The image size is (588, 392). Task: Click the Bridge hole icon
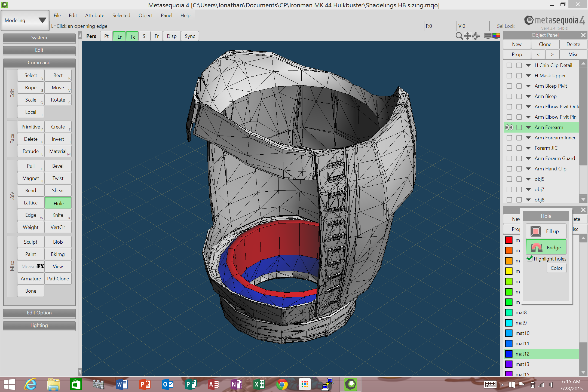pos(536,247)
